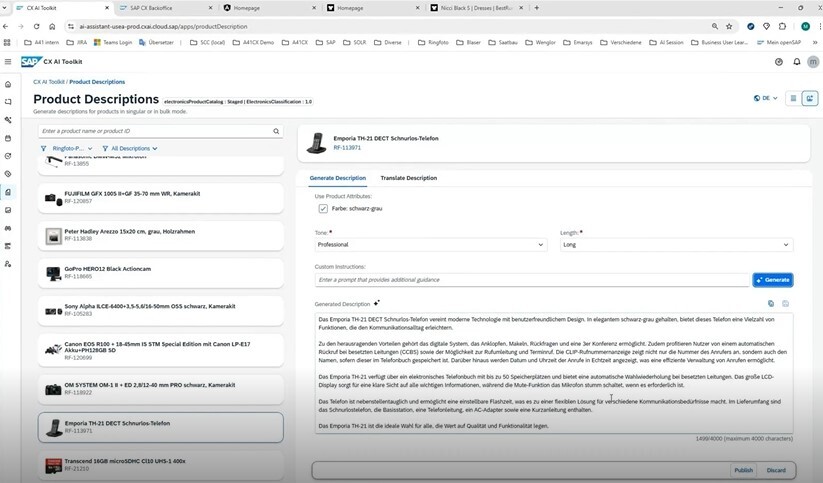Click the browser home button
823x483 pixels.
(x=52, y=26)
